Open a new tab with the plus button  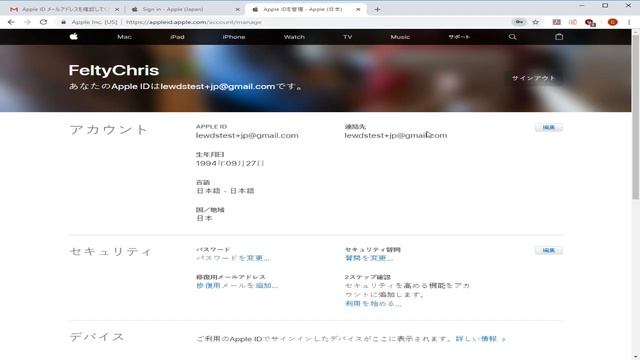(377, 9)
